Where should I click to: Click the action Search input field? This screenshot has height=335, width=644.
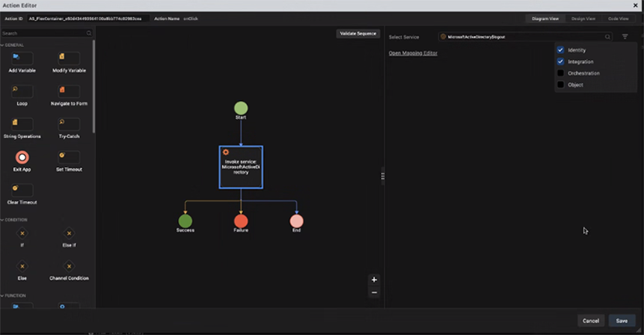[x=46, y=33]
